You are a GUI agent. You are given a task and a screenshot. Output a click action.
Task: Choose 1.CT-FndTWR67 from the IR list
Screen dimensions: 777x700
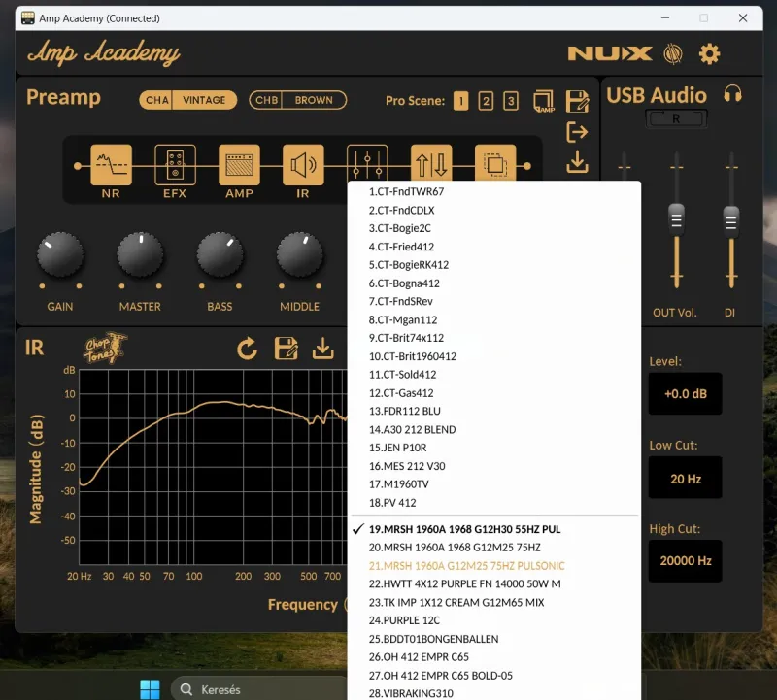click(406, 191)
